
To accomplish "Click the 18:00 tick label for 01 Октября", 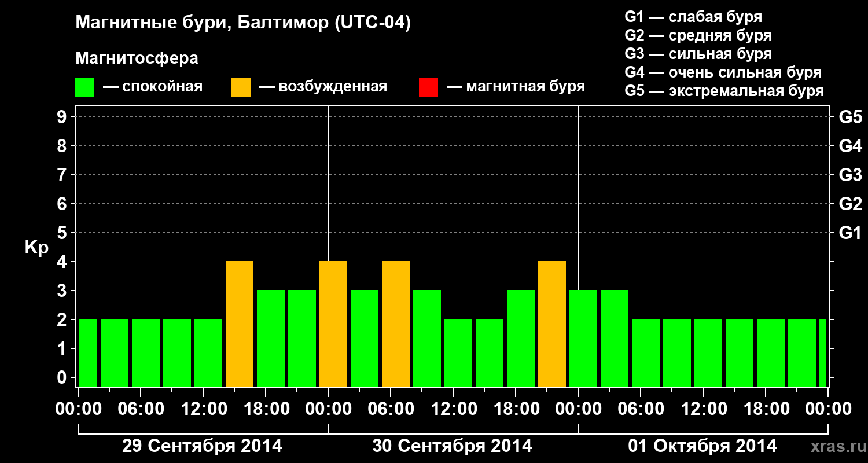I will [766, 409].
